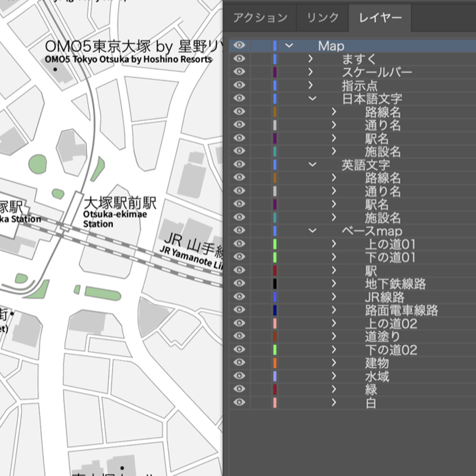The height and width of the screenshot is (476, 476).
Task: Select the 日本語文字 layer name
Action: pos(372,99)
